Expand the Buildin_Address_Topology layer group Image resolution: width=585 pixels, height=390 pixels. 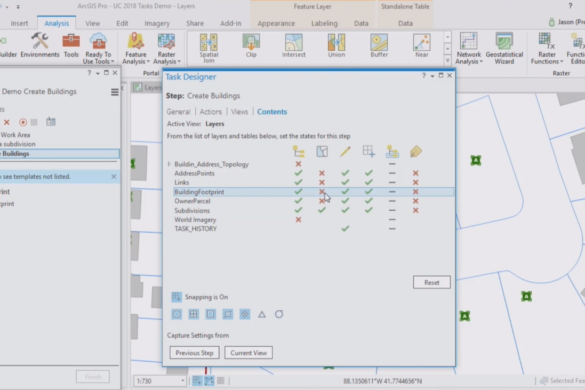(169, 164)
